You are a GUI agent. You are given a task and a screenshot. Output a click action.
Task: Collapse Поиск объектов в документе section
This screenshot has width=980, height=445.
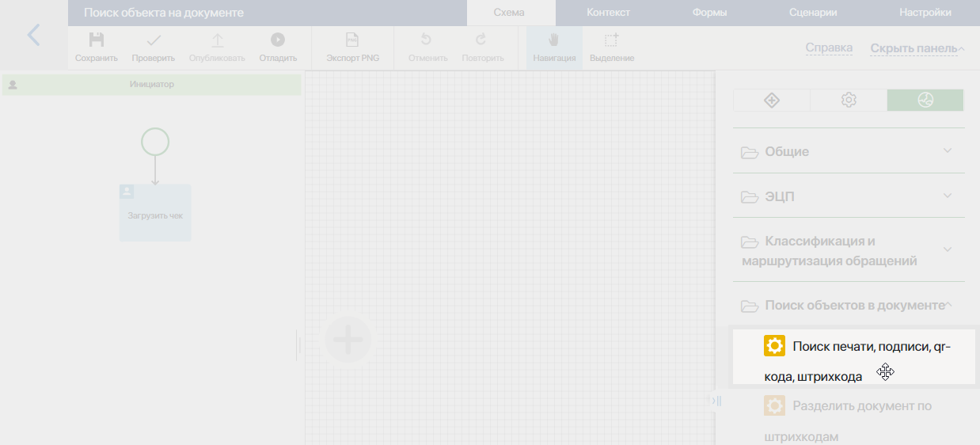(848, 305)
